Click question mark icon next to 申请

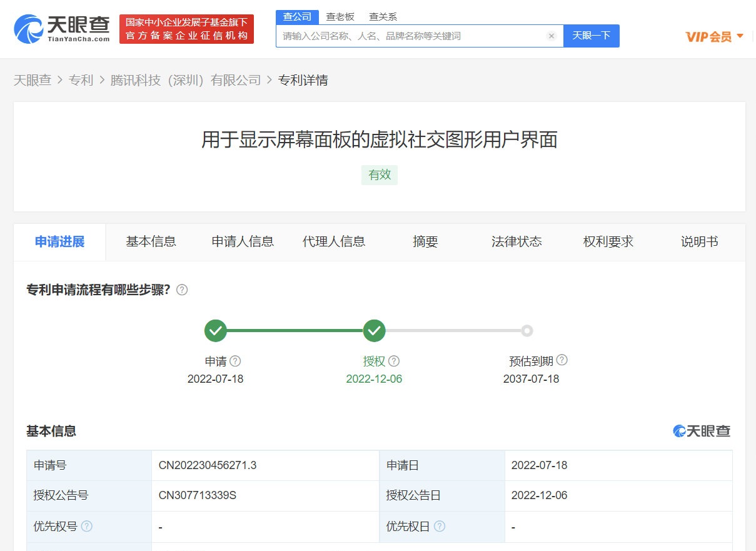pyautogui.click(x=235, y=361)
